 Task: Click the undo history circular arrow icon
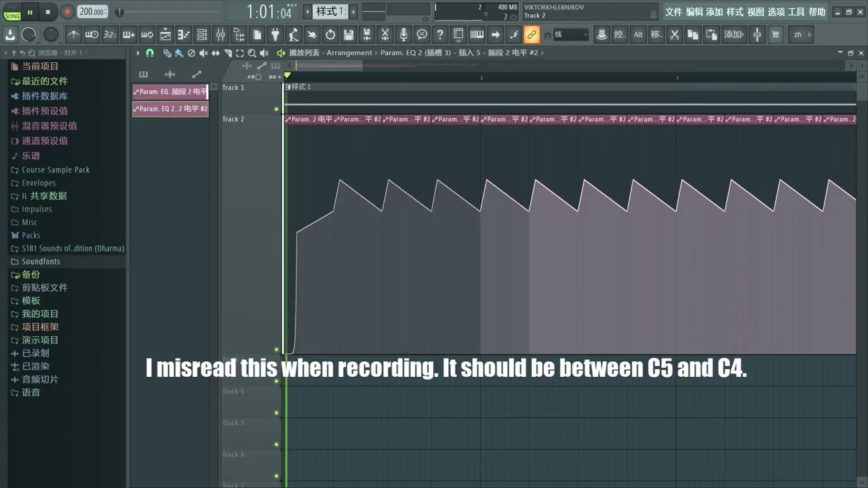pyautogui.click(x=330, y=35)
